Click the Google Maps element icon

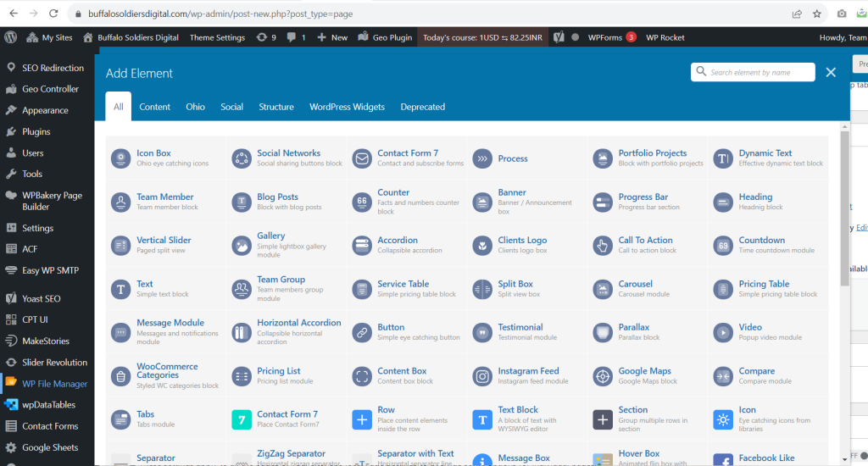pos(603,376)
